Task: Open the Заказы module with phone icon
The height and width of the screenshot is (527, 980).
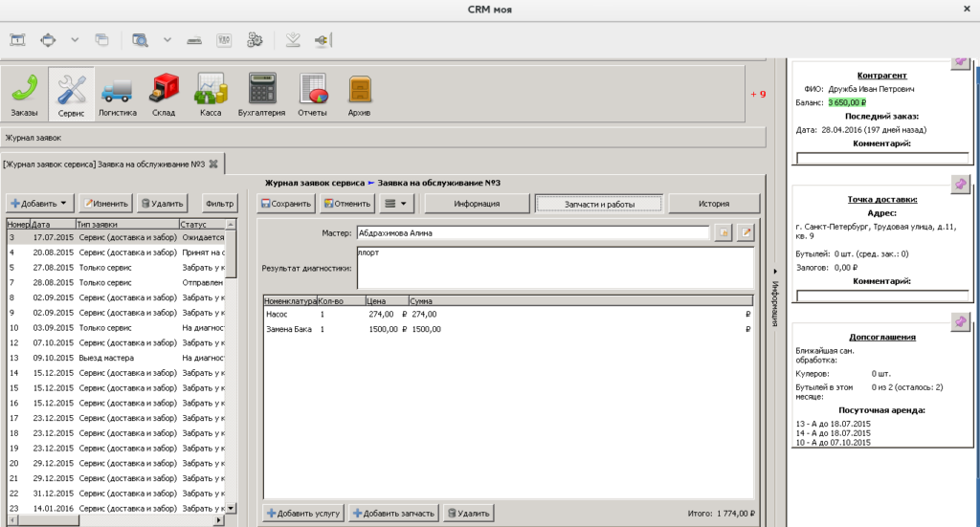Action: tap(24, 95)
